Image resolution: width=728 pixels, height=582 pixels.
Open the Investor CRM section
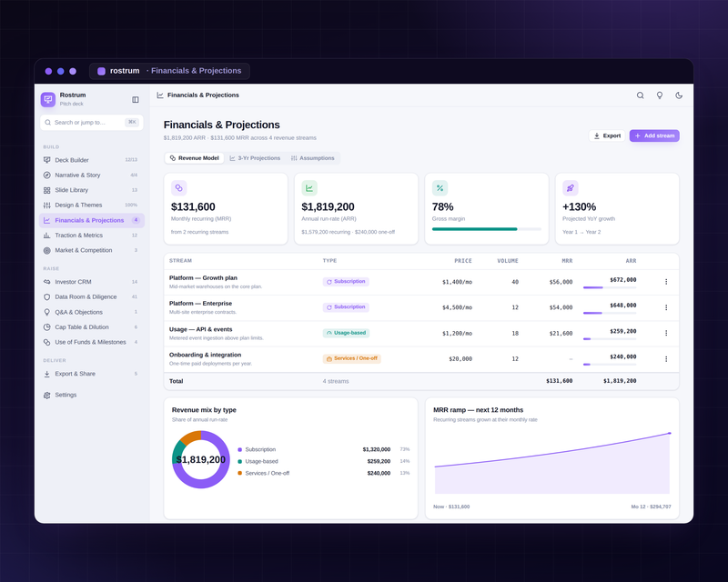92,282
